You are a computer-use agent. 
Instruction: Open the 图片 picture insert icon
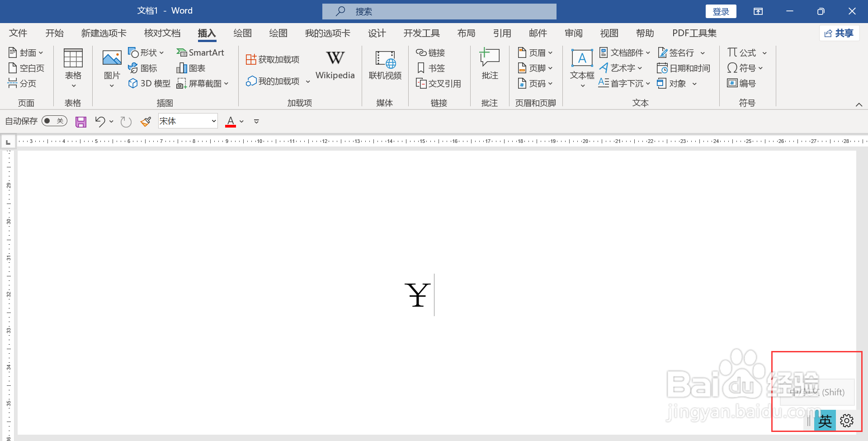click(x=112, y=68)
